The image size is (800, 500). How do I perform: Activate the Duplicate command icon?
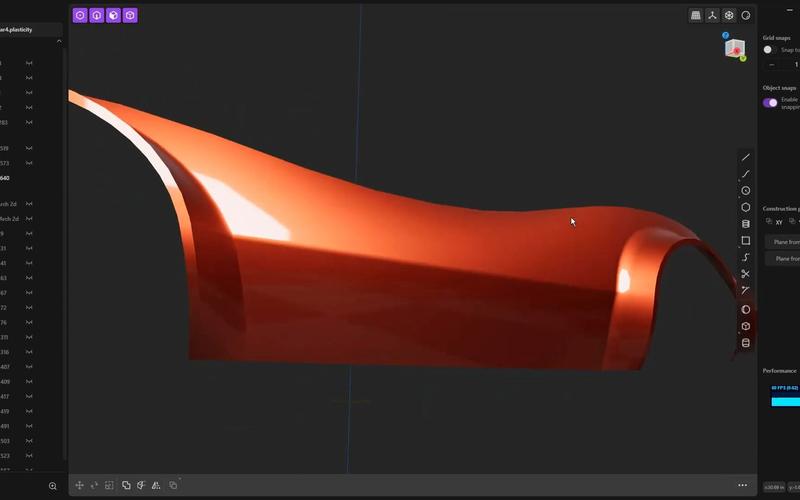pyautogui.click(x=173, y=485)
